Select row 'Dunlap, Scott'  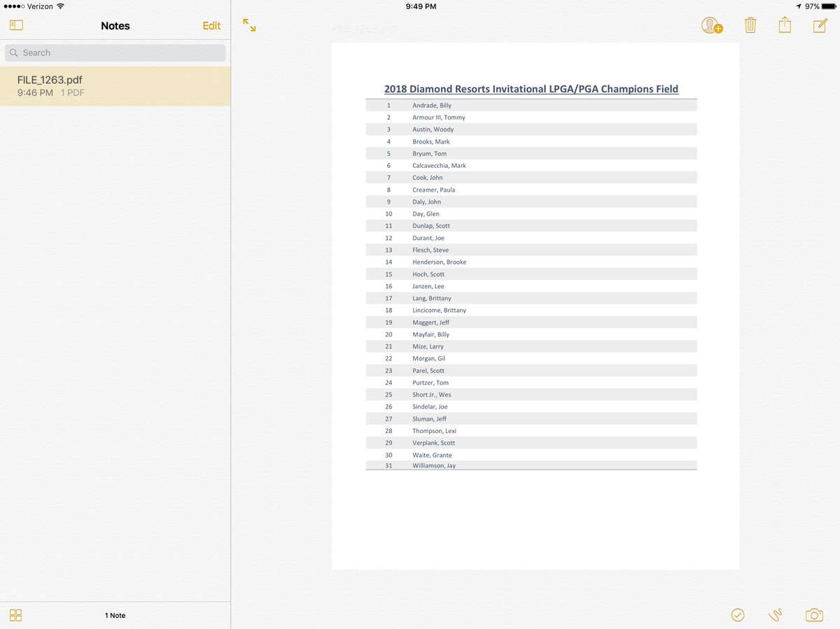(x=531, y=226)
